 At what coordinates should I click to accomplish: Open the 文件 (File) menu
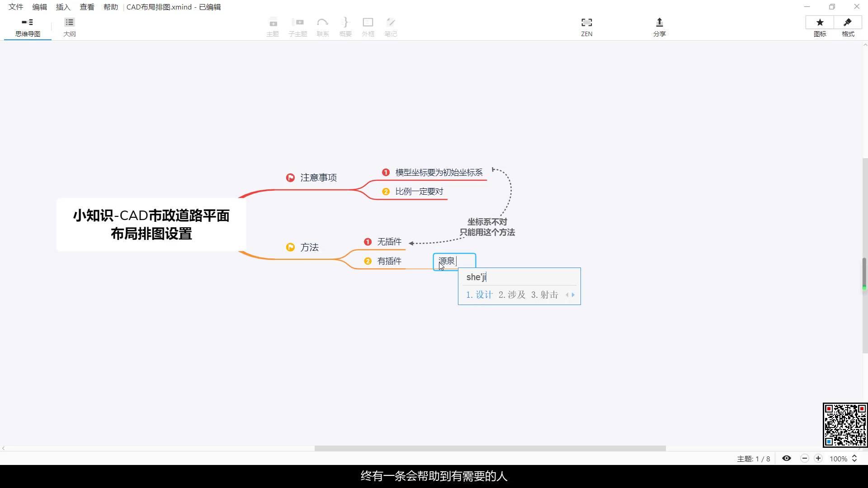tap(16, 7)
